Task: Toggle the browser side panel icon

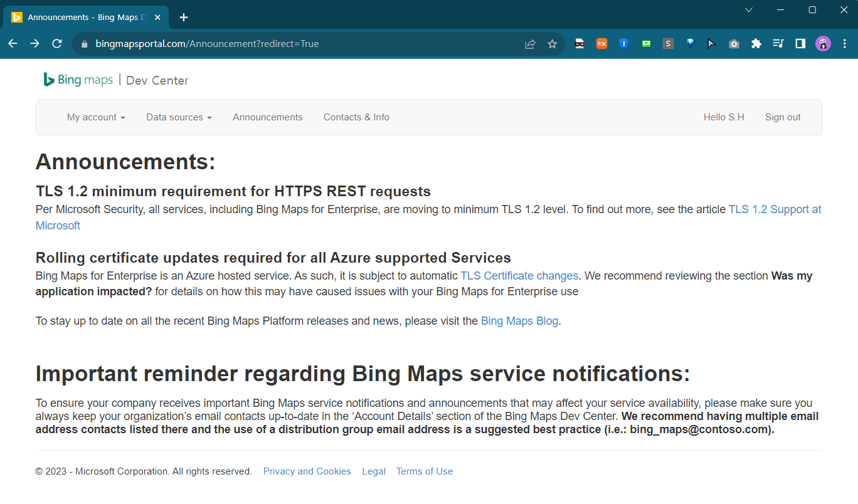Action: [x=800, y=44]
